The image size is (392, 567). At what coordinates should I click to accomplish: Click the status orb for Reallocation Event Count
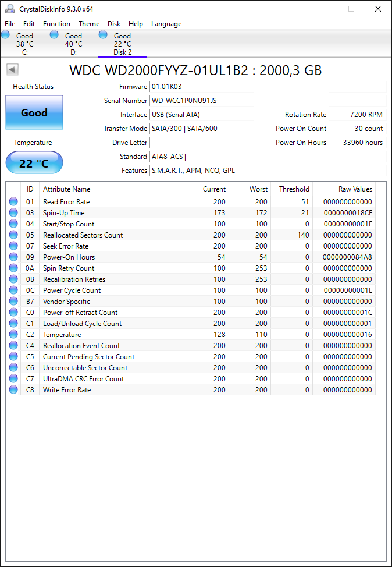point(13,345)
